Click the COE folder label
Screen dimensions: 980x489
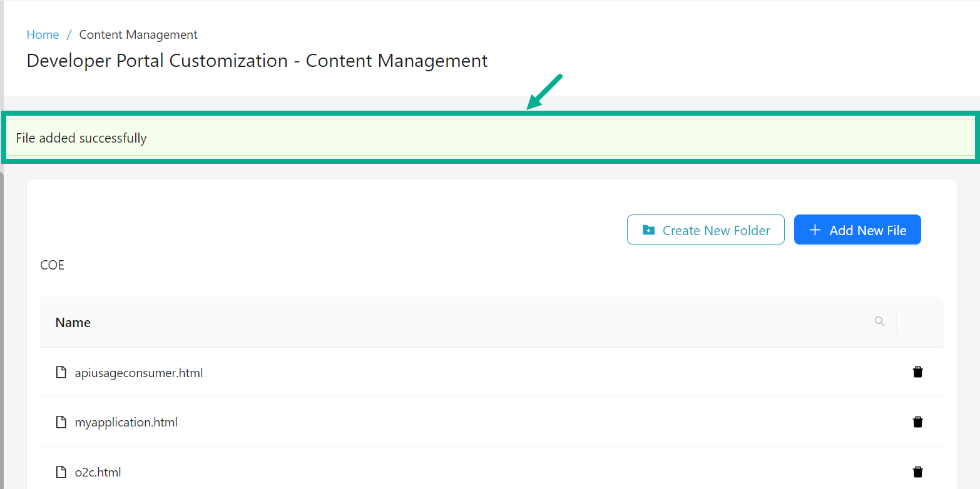pos(52,265)
